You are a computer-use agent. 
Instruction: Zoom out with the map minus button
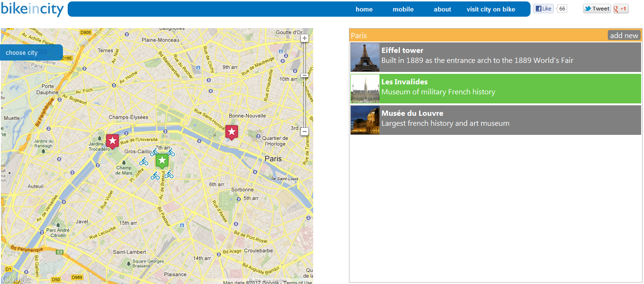(305, 132)
